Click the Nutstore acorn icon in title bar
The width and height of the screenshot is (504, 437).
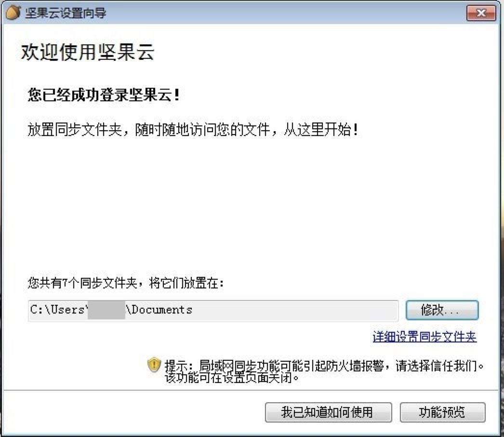[13, 13]
